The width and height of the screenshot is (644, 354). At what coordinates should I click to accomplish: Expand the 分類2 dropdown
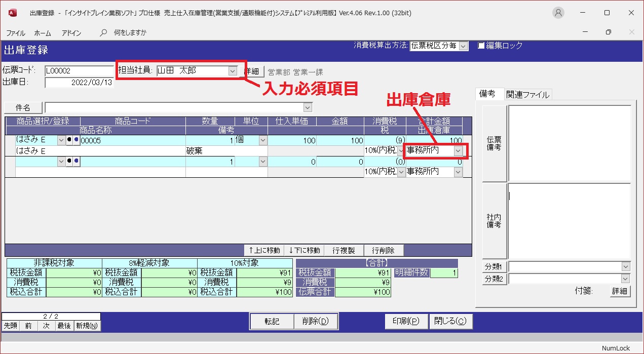point(626,279)
